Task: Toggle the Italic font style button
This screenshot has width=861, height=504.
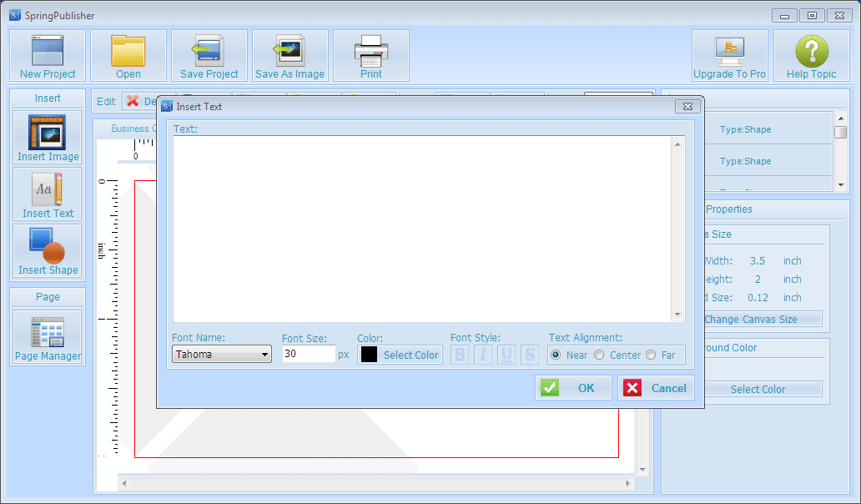Action: pos(483,355)
